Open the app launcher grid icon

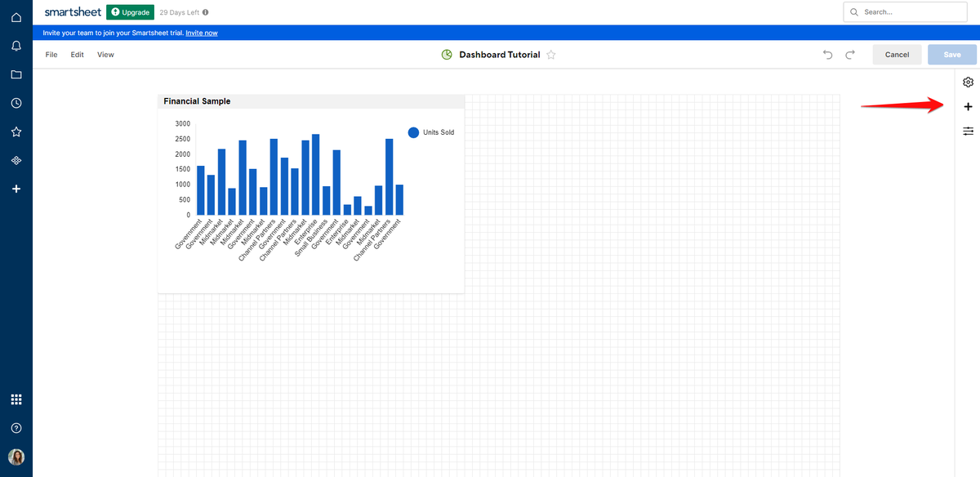pos(16,399)
